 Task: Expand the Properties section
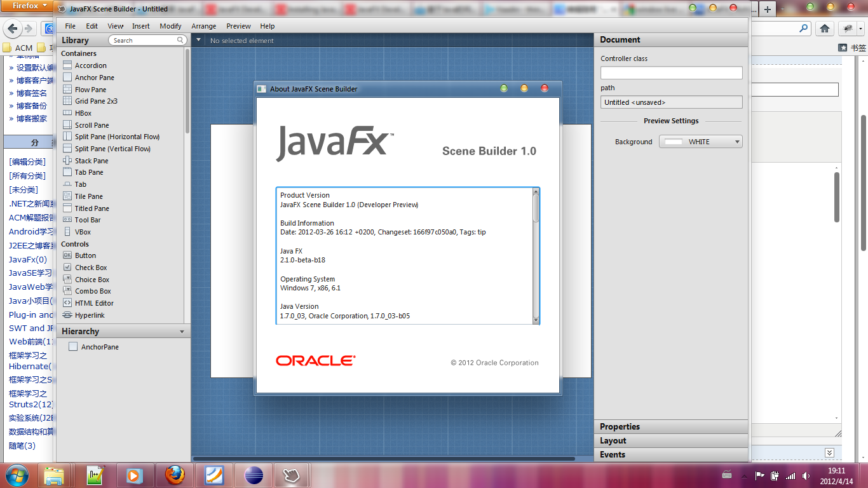[x=671, y=426]
